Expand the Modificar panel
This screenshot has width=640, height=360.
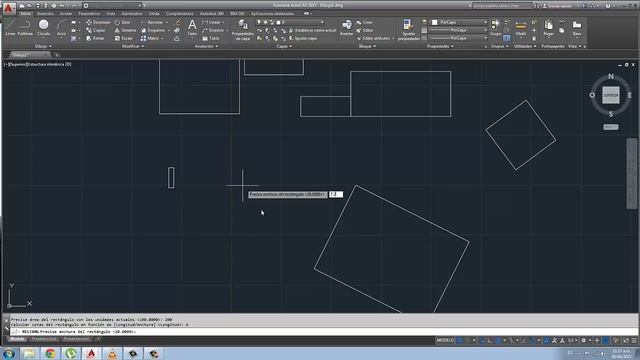pyautogui.click(x=133, y=46)
